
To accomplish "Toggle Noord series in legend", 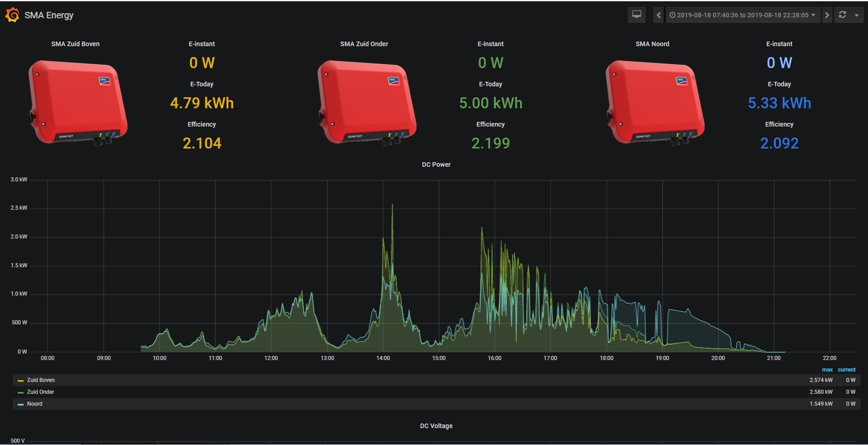I will [35, 404].
